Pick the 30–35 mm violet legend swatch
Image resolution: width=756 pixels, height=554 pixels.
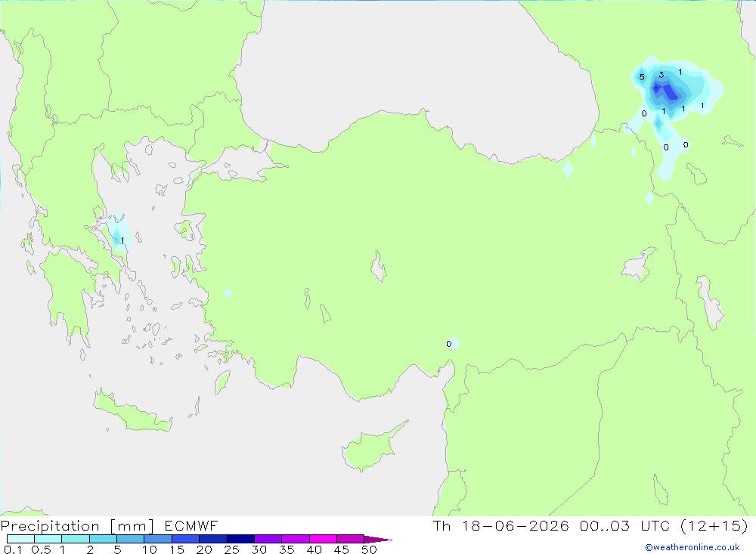coord(268,539)
